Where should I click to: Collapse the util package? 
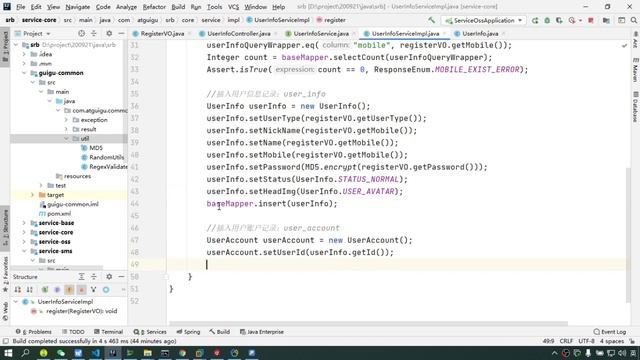point(66,139)
